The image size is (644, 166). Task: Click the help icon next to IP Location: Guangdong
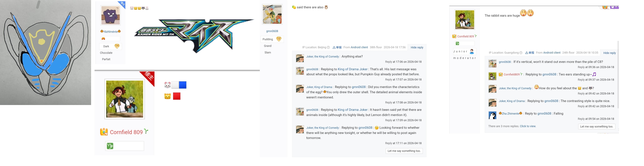pyautogui.click(x=521, y=53)
